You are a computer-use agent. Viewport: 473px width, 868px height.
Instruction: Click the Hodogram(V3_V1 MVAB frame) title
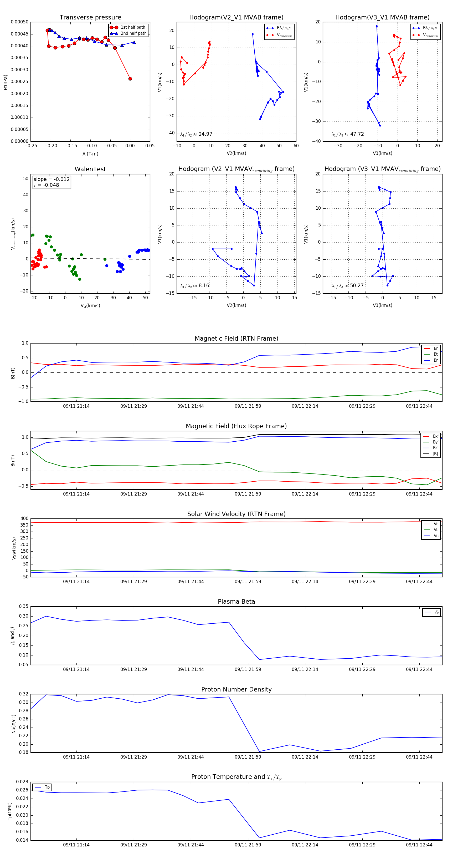click(x=382, y=17)
